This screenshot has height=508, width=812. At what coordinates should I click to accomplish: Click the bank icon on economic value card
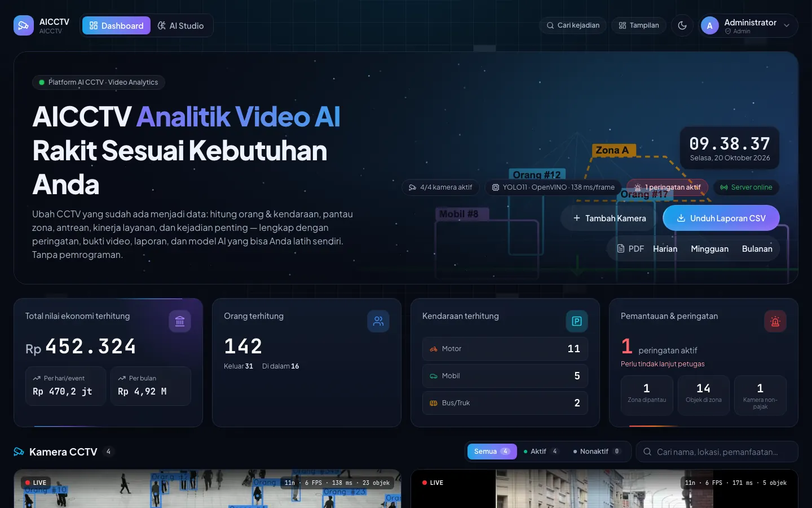coord(180,321)
